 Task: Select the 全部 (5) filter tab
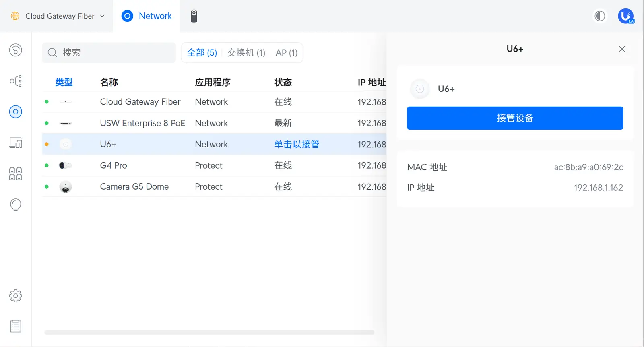[202, 53]
